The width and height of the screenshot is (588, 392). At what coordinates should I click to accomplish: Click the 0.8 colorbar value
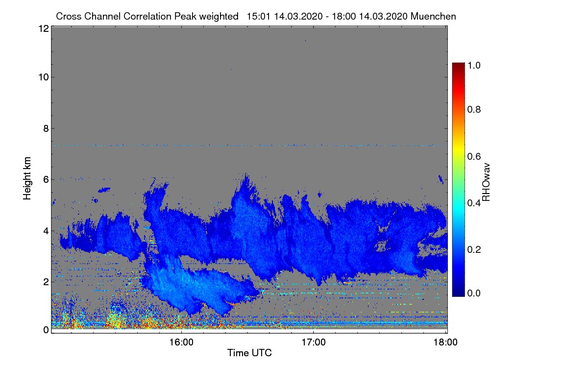click(474, 109)
